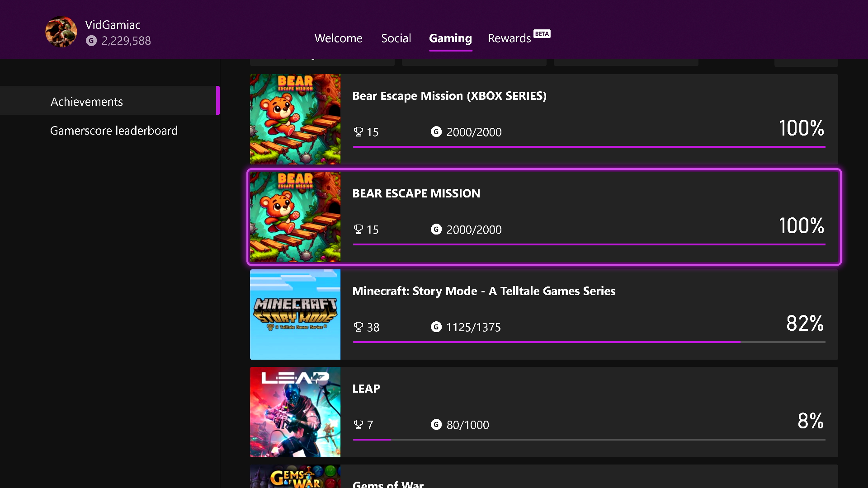Click the 80/1000 gamerscore value

click(468, 425)
